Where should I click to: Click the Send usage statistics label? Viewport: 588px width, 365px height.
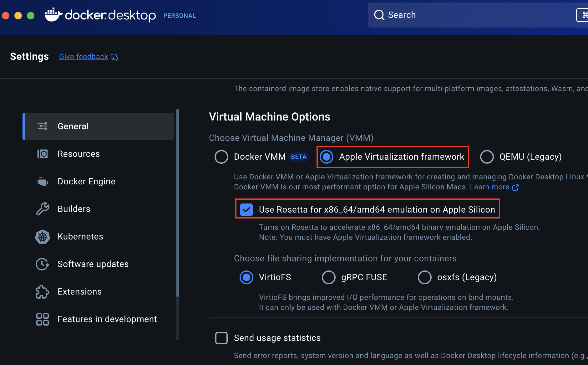[277, 338]
